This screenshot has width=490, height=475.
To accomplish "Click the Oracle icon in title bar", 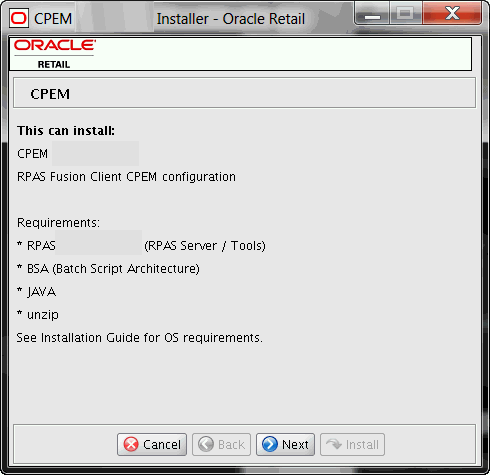I will (x=18, y=18).
